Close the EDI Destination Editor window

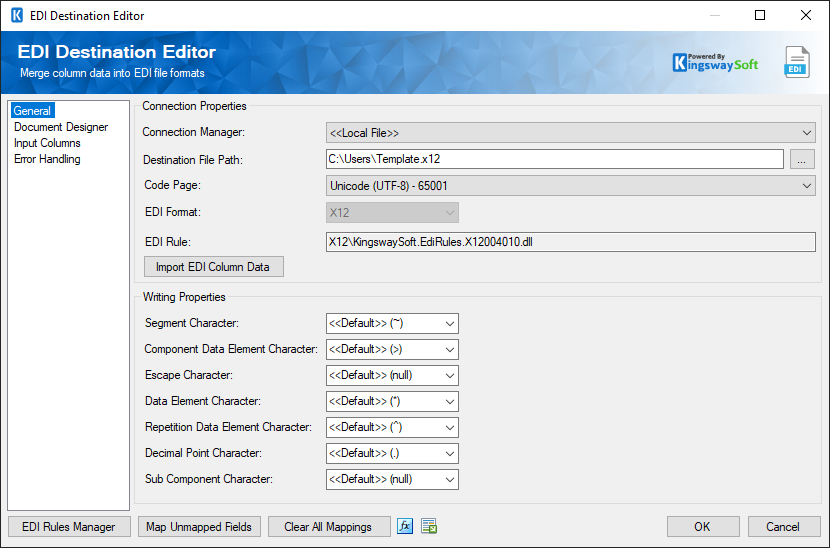click(x=806, y=15)
